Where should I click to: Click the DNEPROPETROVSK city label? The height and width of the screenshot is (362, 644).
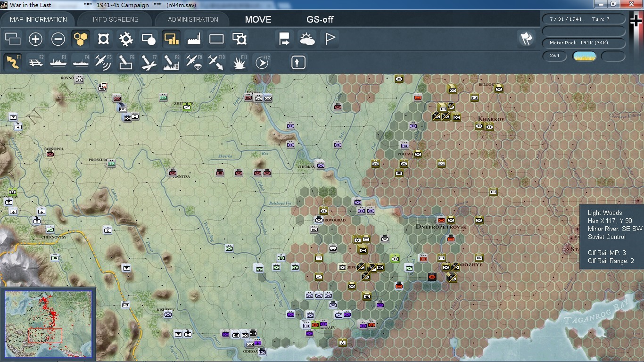coord(441,227)
